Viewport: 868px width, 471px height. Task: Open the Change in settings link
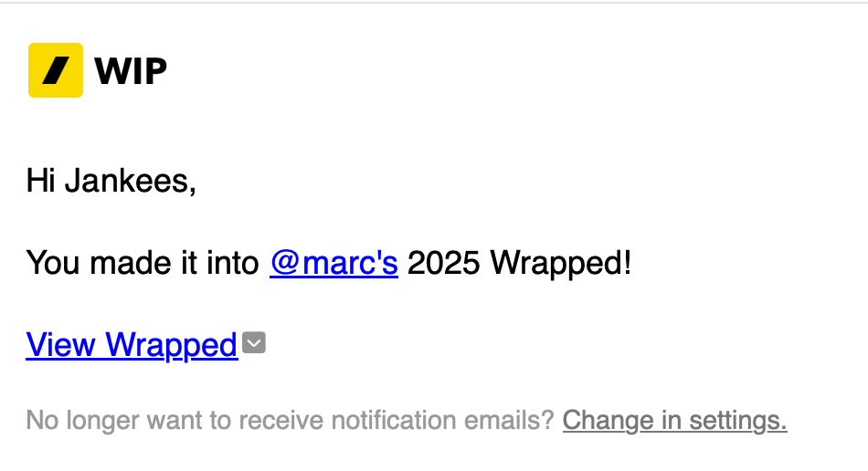point(675,420)
